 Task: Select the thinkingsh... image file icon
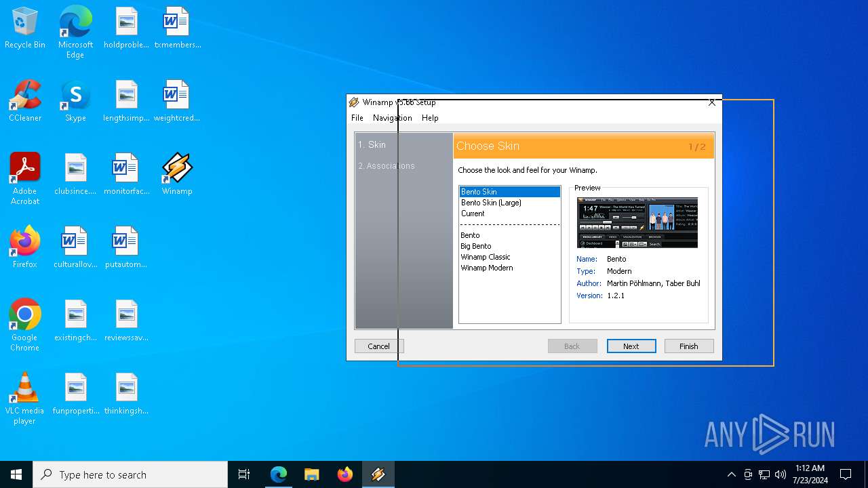tap(126, 394)
